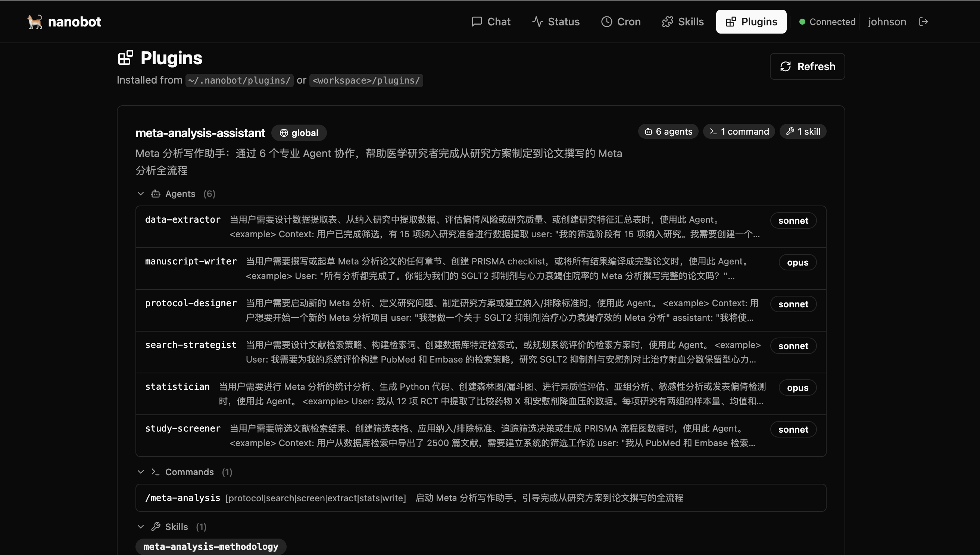Click the wrench icon in 1 skill badge
Viewport: 980px width, 555px height.
tap(790, 132)
